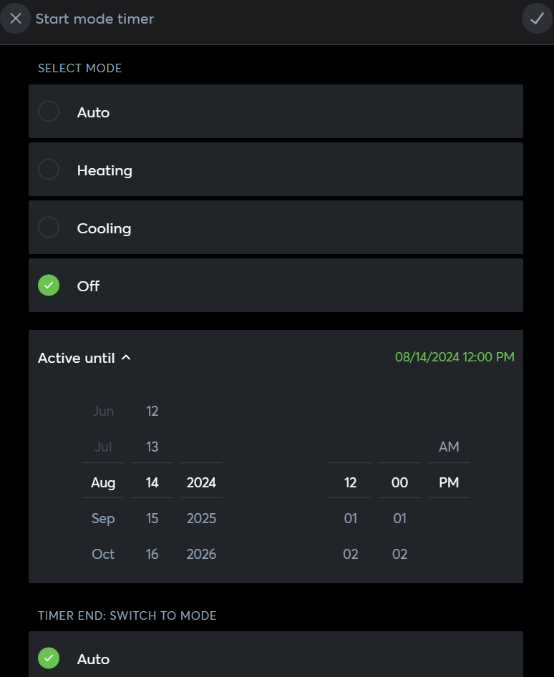Confirm timer with the checkmark icon
The height and width of the screenshot is (677, 554).
(537, 19)
